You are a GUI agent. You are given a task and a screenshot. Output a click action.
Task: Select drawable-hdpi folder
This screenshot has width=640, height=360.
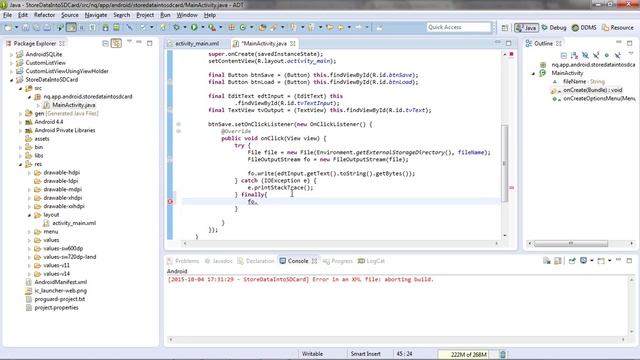[61, 173]
